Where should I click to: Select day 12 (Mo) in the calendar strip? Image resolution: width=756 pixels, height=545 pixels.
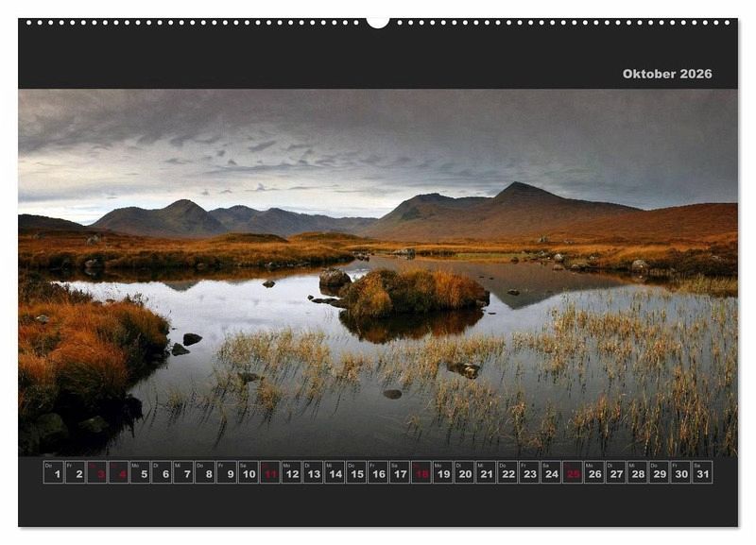[x=292, y=472]
